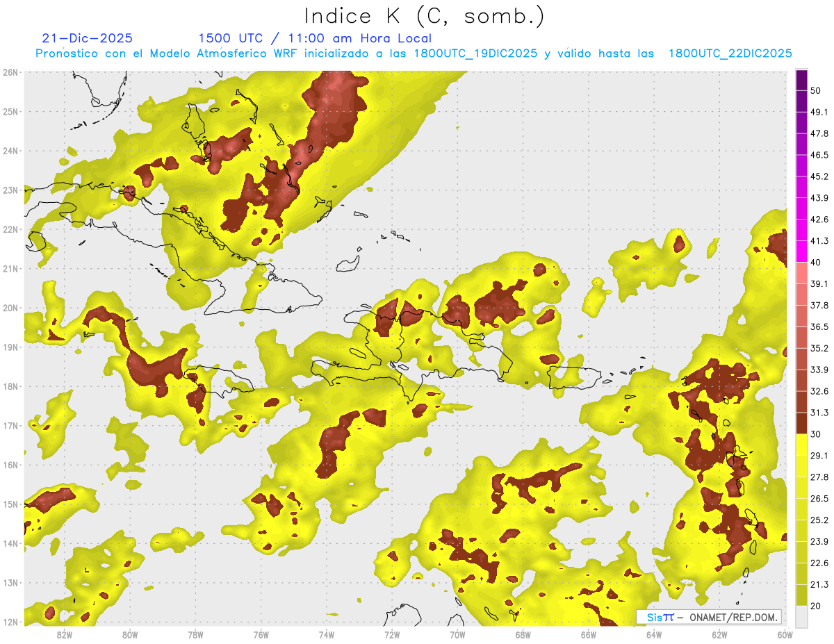The width and height of the screenshot is (834, 644).
Task: Click the 80W longitude label
Action: [129, 634]
